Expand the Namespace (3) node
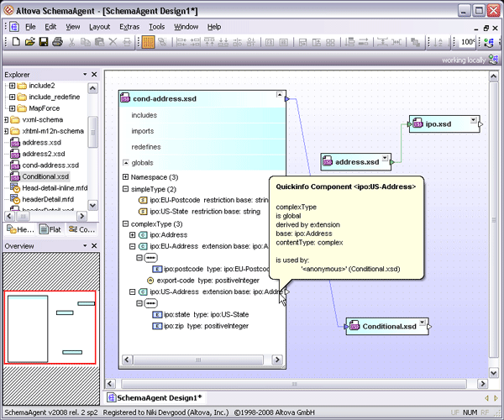This screenshot has width=504, height=420. point(126,177)
